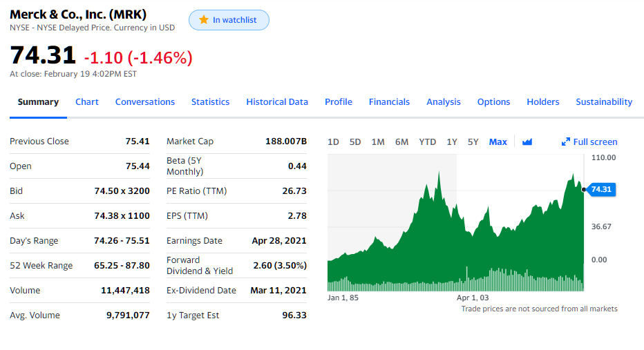Click the 1y Target Est value 96.33
The height and width of the screenshot is (350, 644).
pos(294,315)
